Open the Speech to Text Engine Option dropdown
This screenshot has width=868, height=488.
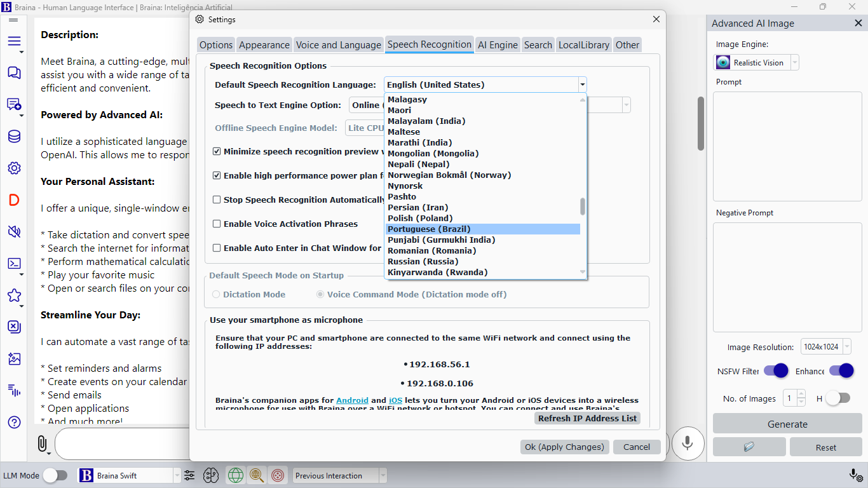tap(626, 105)
